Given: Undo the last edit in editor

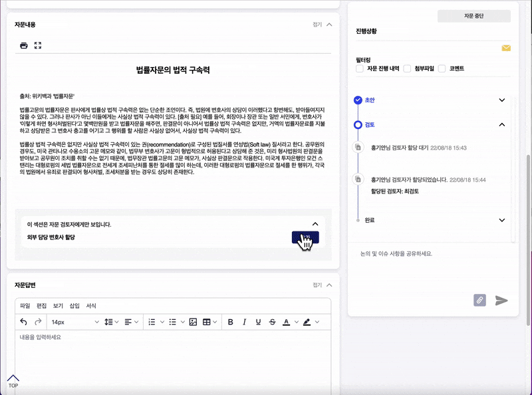Looking at the screenshot, I should [23, 322].
